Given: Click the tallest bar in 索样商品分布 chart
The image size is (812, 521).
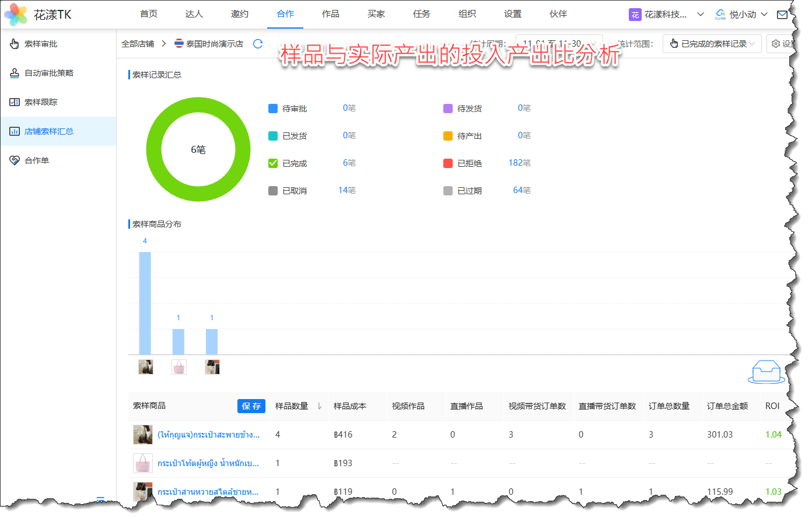Looking at the screenshot, I should pos(145,303).
